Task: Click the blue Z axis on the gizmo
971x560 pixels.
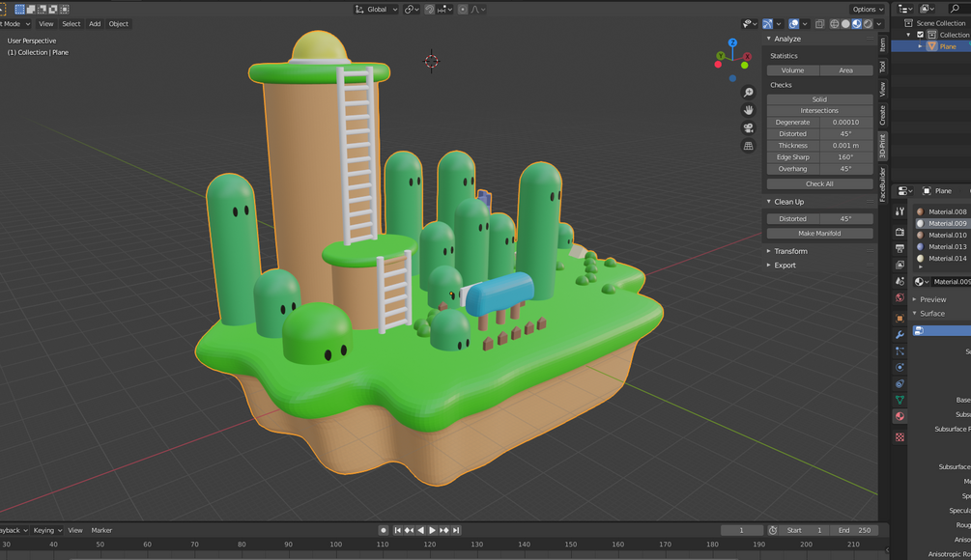Action: point(732,42)
